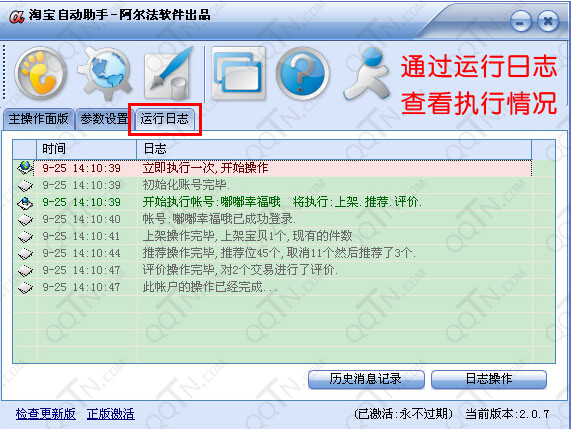
Task: Minimize the window with the dash button
Action: coord(521,22)
